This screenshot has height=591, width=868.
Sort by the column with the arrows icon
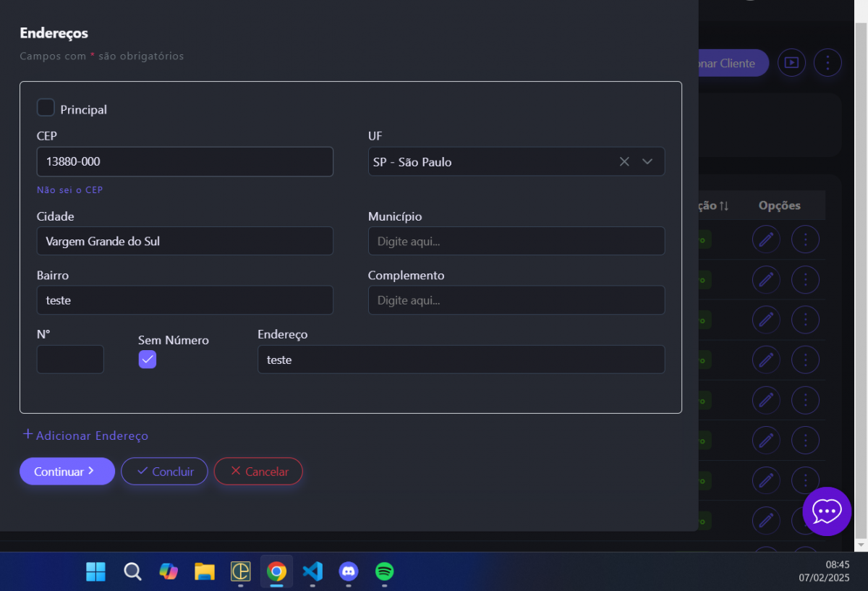point(723,206)
